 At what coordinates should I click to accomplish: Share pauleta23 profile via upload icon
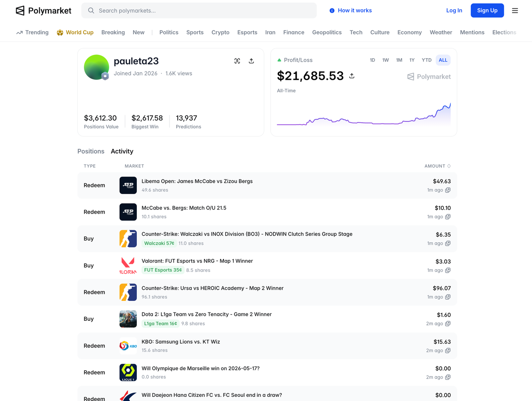[251, 61]
